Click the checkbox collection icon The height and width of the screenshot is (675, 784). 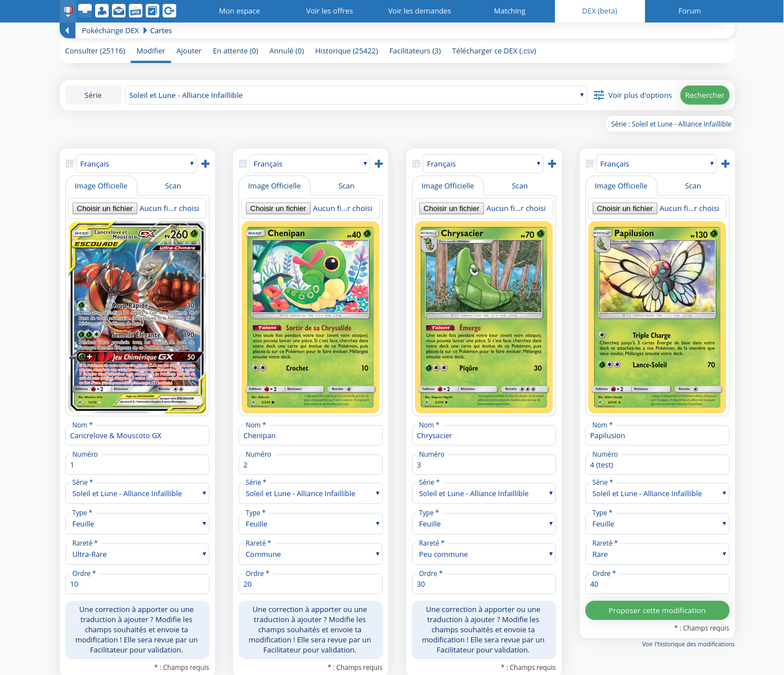point(153,11)
